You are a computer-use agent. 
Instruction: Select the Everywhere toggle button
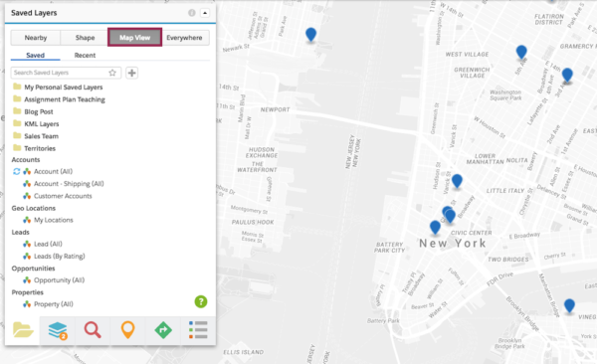click(x=185, y=38)
